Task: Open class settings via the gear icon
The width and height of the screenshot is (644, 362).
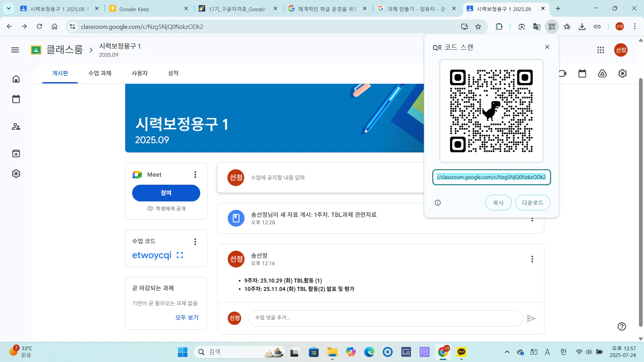Action: coord(623,73)
